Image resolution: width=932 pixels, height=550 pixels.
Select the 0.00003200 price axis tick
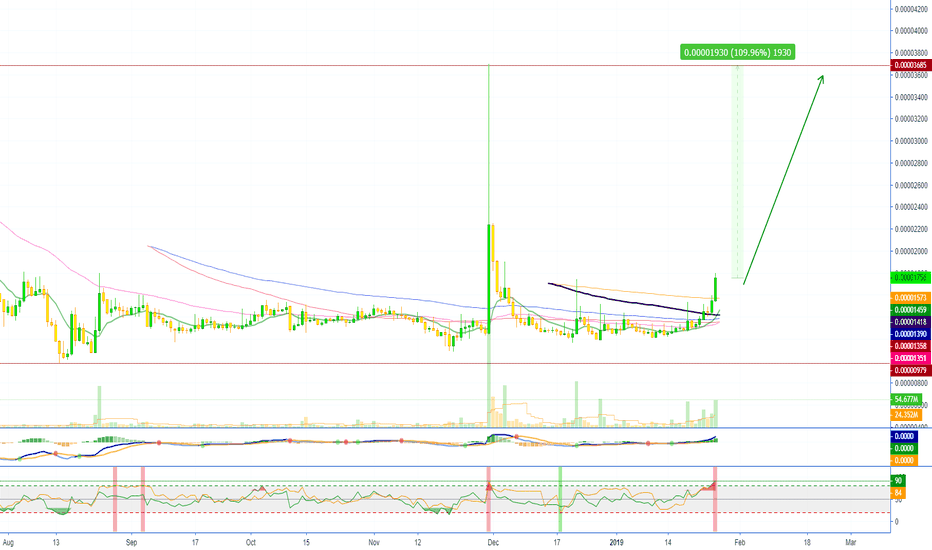[912, 119]
